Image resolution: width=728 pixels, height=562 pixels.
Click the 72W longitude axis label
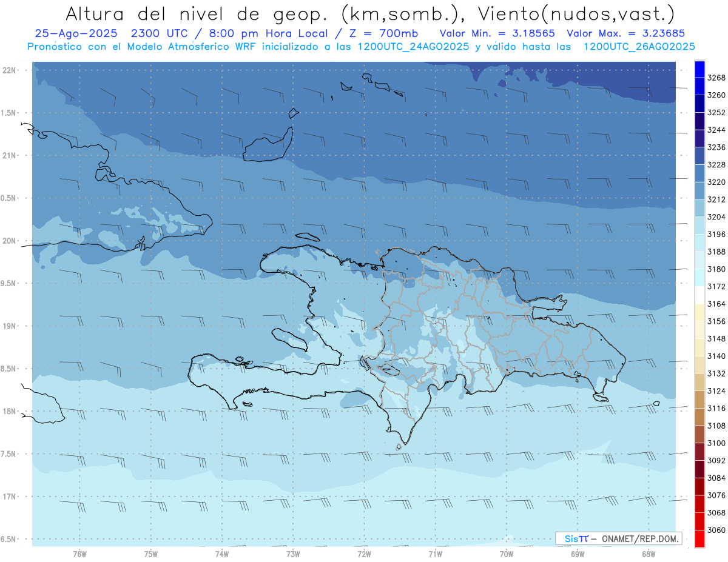point(364,554)
